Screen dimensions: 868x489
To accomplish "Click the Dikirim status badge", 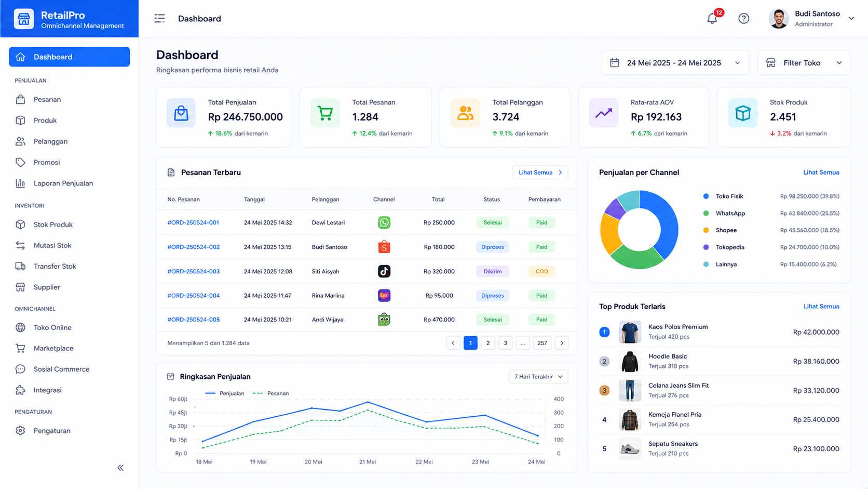I will click(492, 271).
